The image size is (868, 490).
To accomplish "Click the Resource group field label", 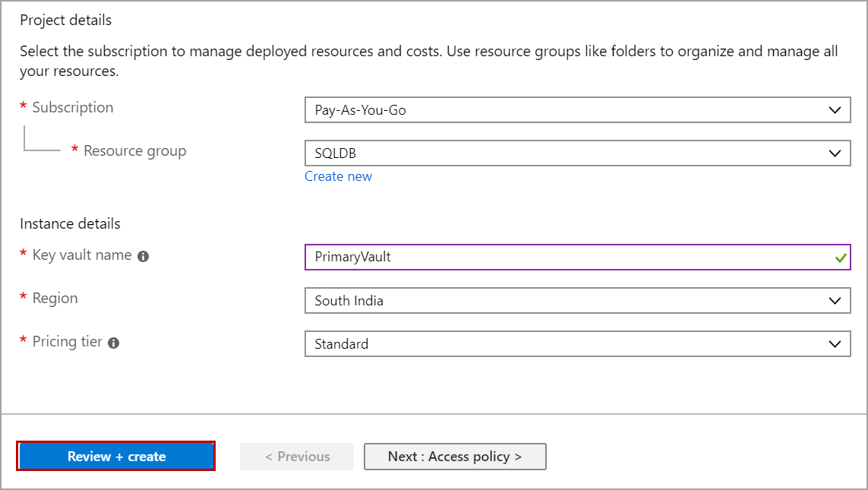I will point(134,150).
